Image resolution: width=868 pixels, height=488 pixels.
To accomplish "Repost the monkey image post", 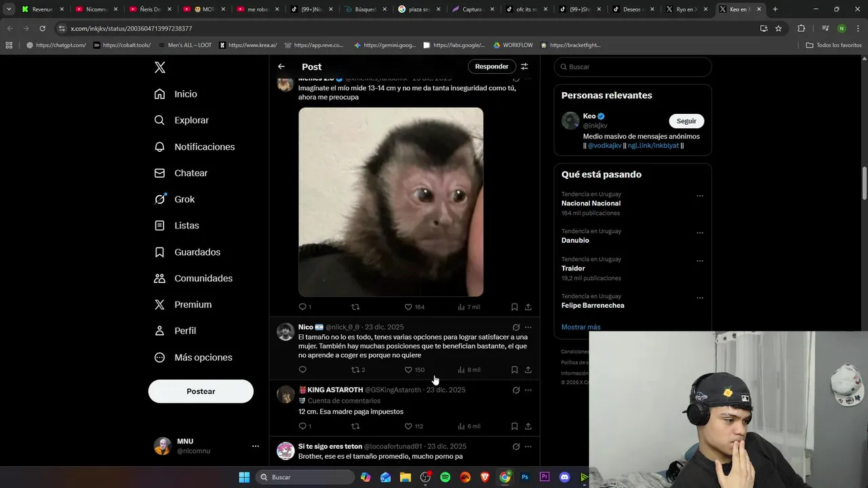I will tap(355, 307).
